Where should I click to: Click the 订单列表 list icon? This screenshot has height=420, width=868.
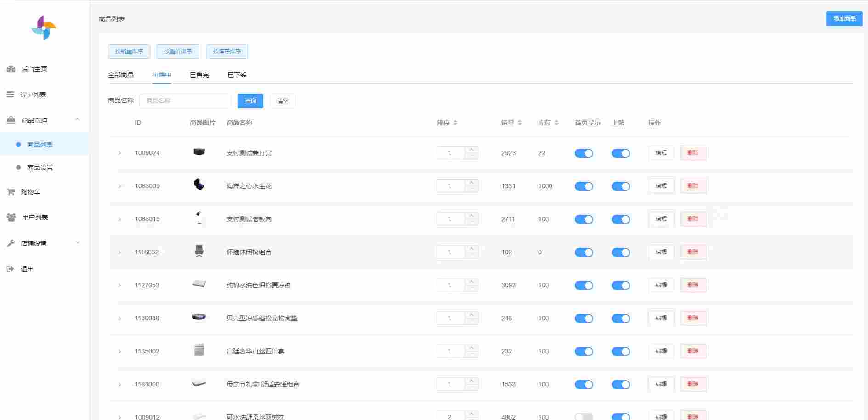coord(10,95)
